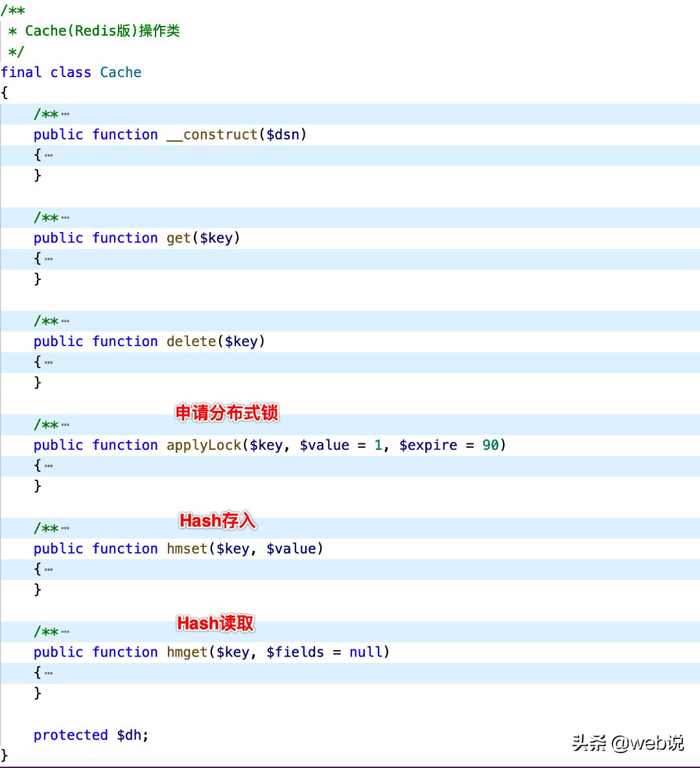This screenshot has height=768, width=700.
Task: Expand collapsed body of delete function
Action: pos(49,362)
